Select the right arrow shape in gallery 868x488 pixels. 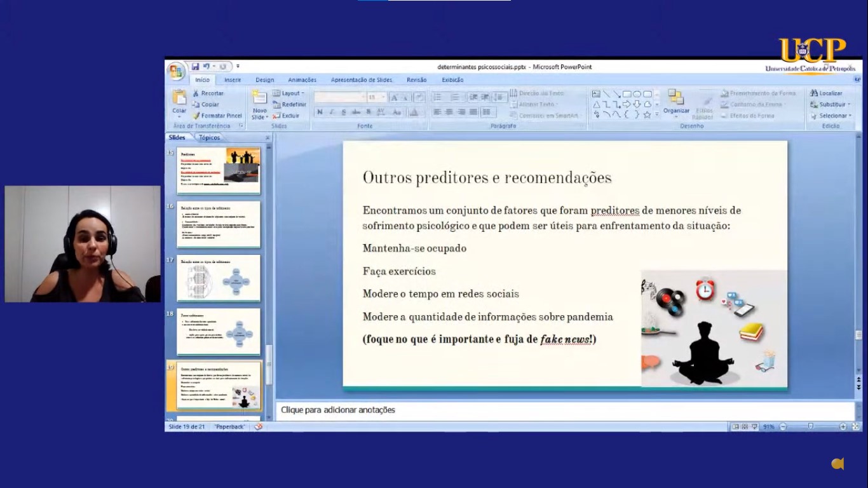(627, 104)
